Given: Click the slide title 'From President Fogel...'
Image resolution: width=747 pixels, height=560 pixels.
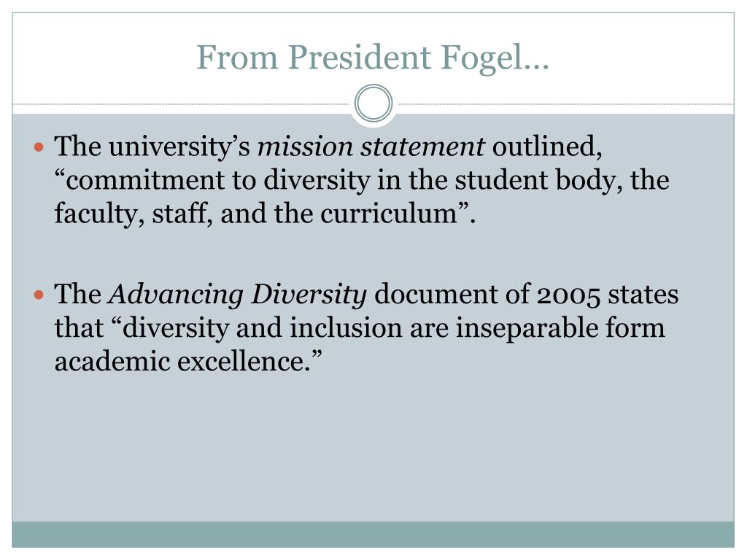Looking at the screenshot, I should [x=373, y=58].
